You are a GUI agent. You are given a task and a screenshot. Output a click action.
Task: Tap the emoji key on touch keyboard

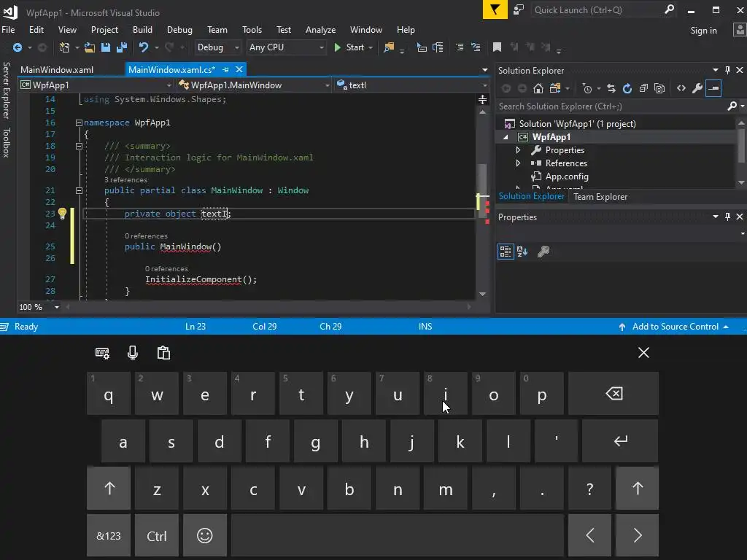[205, 535]
